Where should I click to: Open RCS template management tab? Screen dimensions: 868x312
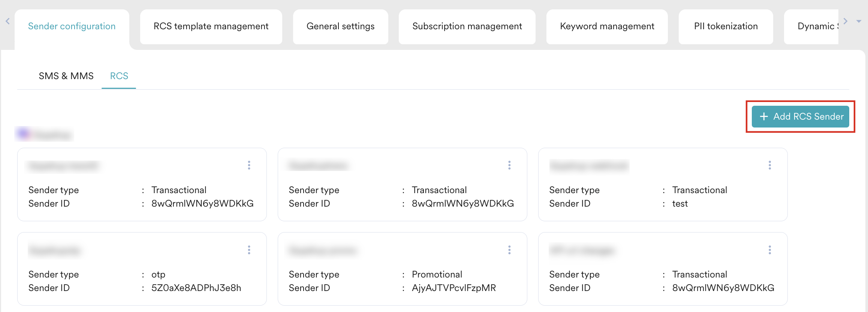[211, 26]
